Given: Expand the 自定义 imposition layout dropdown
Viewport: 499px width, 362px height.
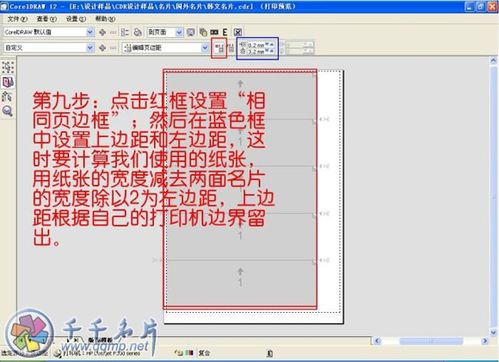Looking at the screenshot, I should coord(90,48).
